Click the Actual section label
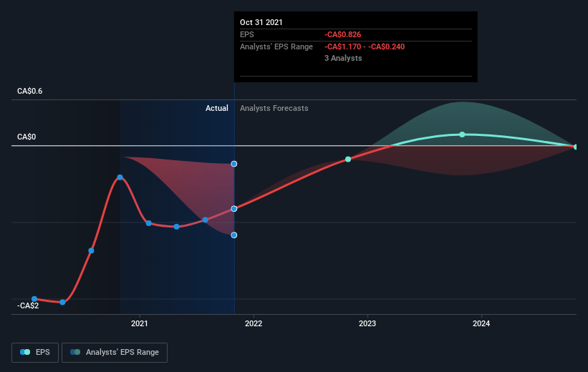The height and width of the screenshot is (372, 588). (217, 108)
